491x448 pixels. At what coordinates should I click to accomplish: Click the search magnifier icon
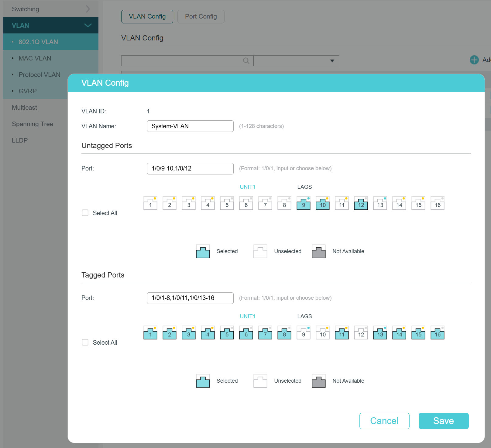point(246,61)
